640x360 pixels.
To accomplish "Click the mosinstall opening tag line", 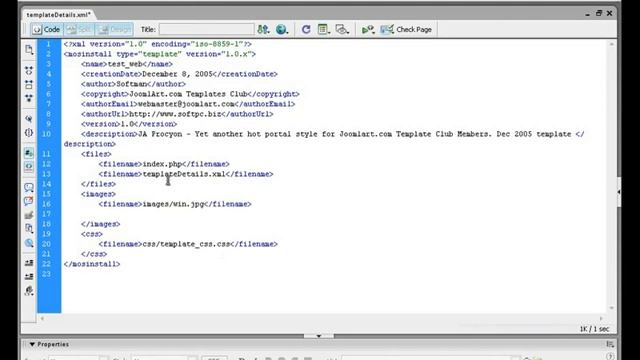I will pyautogui.click(x=160, y=54).
